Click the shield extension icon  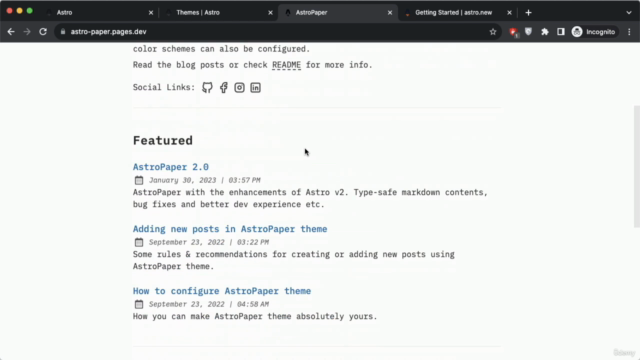tap(529, 32)
